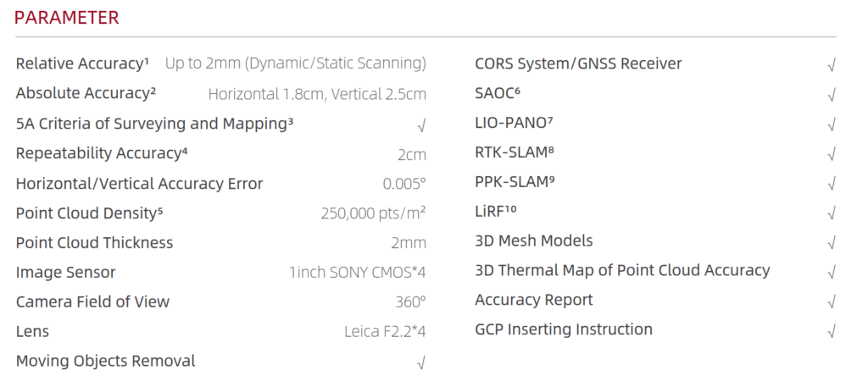868x387 pixels.
Task: Select the 250,000 pts/m² density value
Action: click(373, 213)
